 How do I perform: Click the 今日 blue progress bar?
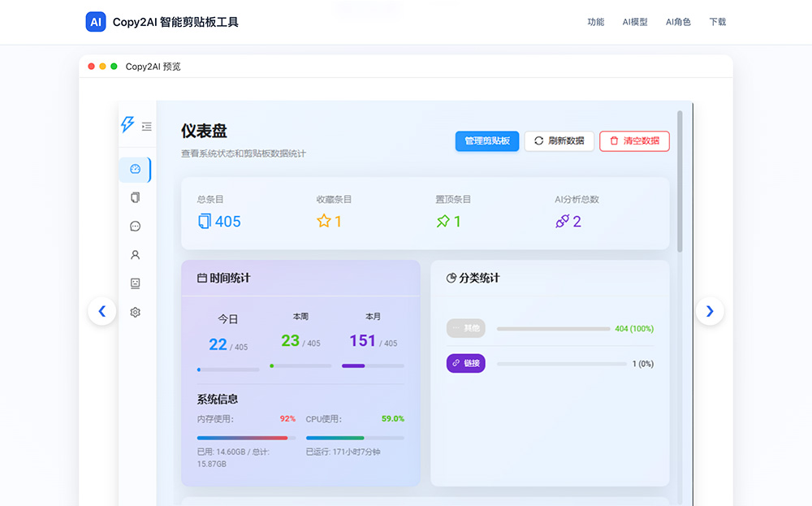click(228, 370)
